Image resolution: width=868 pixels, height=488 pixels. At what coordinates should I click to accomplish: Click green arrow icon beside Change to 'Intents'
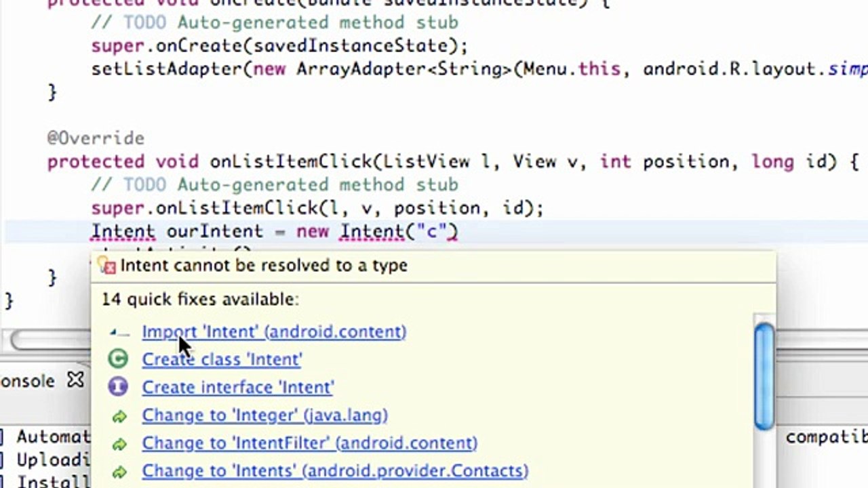119,472
